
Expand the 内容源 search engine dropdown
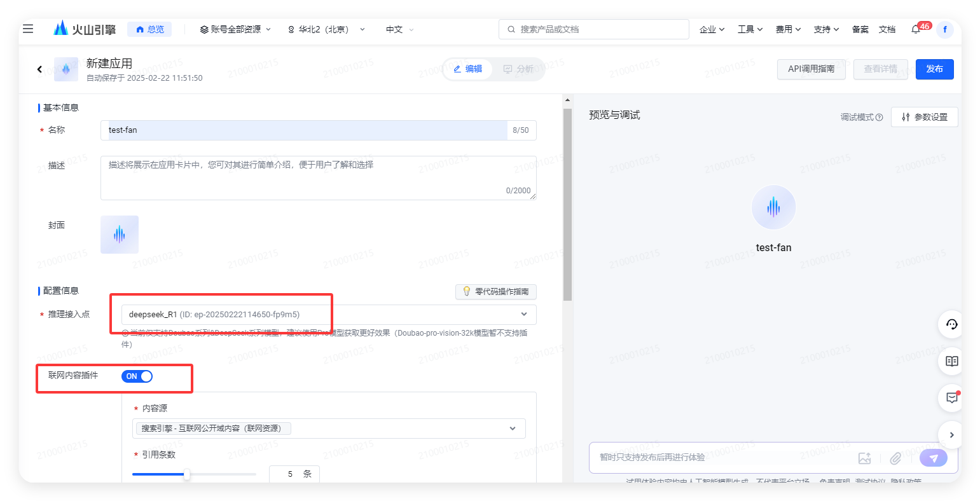(x=329, y=428)
